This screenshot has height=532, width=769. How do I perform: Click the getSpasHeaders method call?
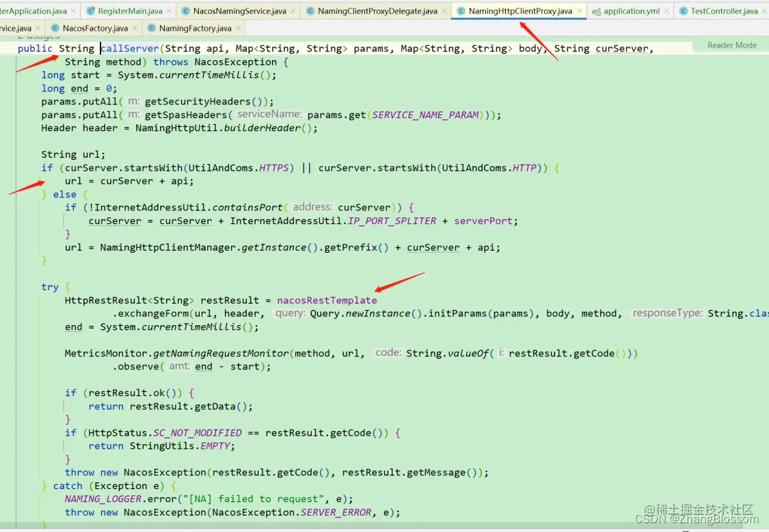click(186, 115)
